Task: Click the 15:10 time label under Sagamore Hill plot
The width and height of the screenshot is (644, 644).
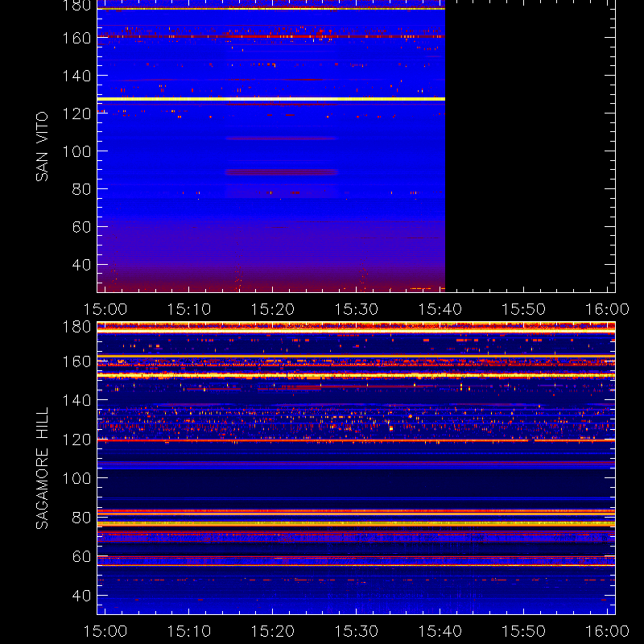Action: point(189,631)
